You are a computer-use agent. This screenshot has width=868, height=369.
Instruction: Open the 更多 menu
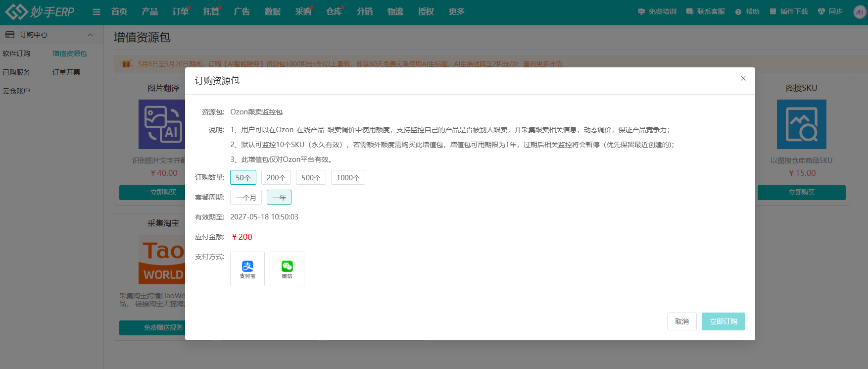(x=457, y=11)
